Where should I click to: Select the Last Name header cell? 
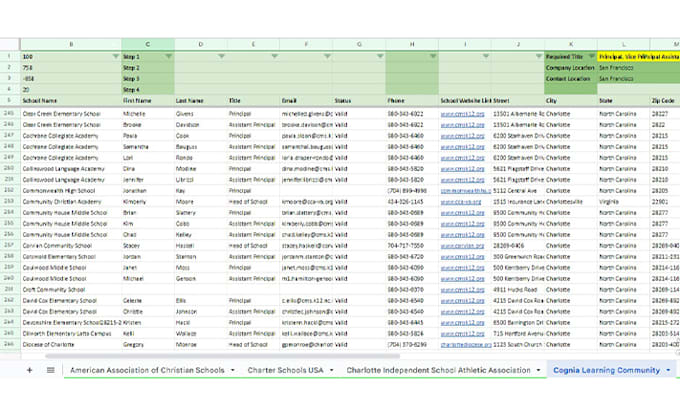pos(201,101)
